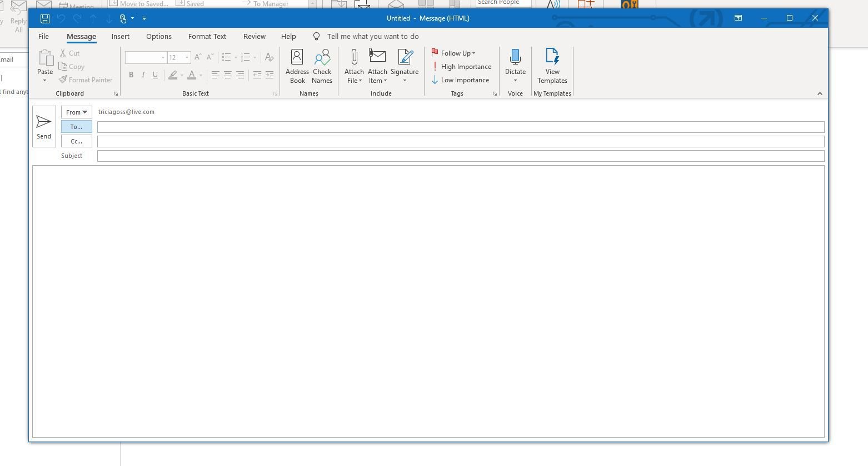The image size is (868, 466).
Task: Click the Check Names icon
Action: pyautogui.click(x=322, y=66)
